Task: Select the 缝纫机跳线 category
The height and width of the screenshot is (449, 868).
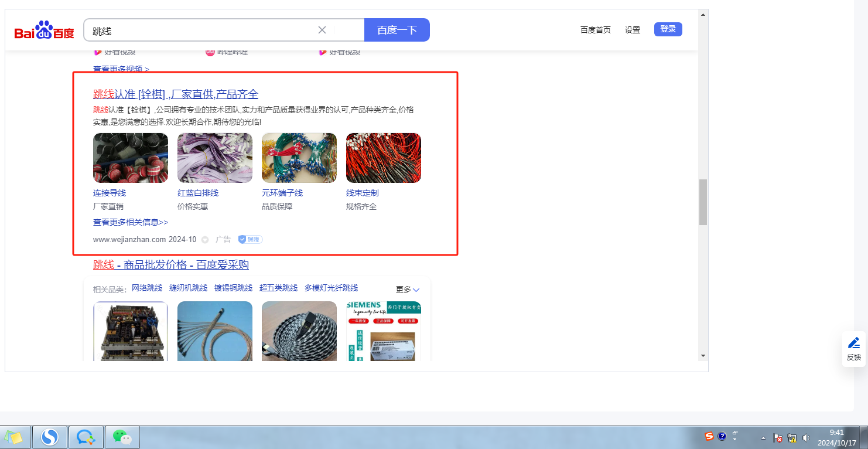Action: (x=189, y=288)
